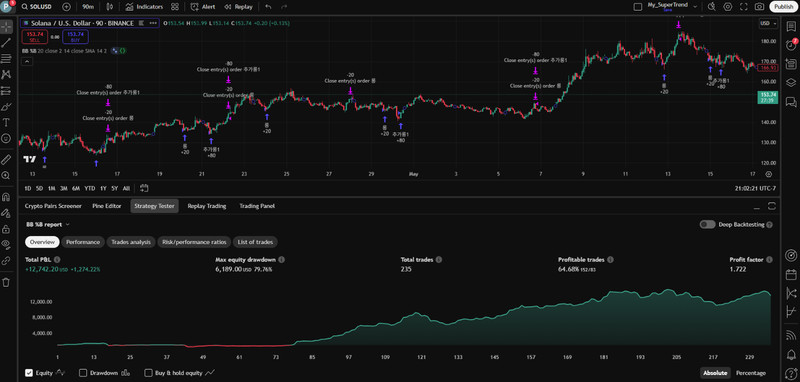This screenshot has height=382, width=800.
Task: Click the compare or add symbol plus icon
Action: click(x=66, y=7)
